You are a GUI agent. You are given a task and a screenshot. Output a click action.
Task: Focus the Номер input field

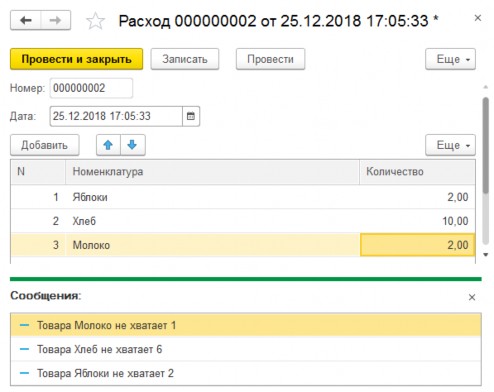point(91,88)
